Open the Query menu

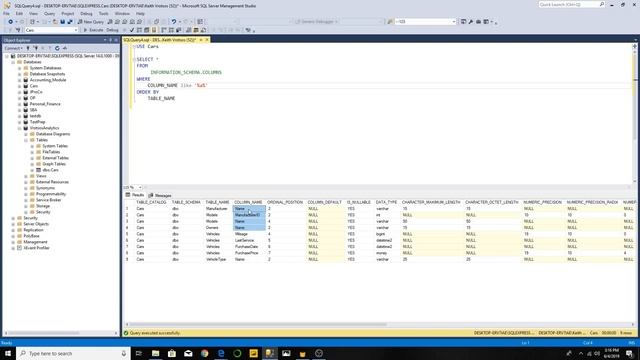pyautogui.click(x=49, y=13)
